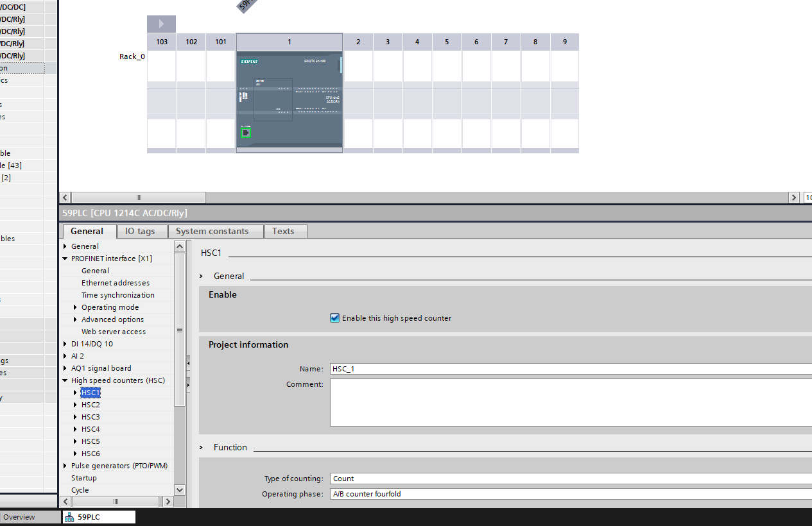Click inside the Comment text box

(x=571, y=402)
